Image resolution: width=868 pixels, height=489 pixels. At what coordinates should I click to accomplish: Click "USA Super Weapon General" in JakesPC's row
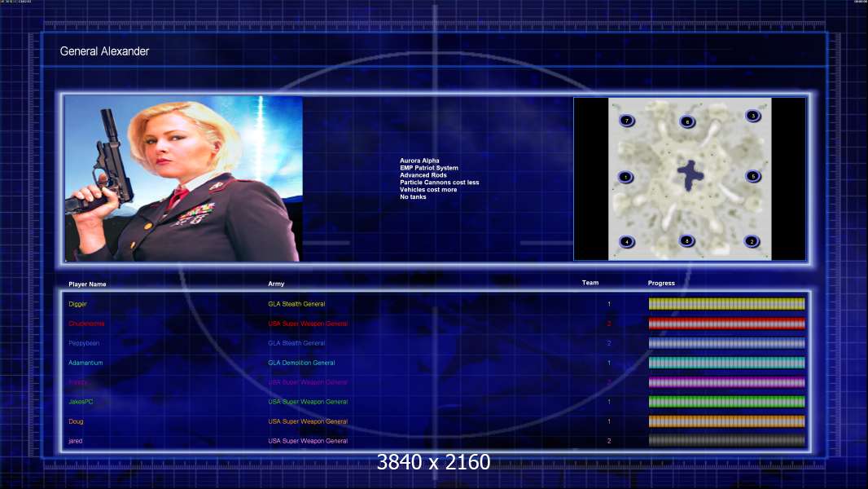tap(308, 402)
